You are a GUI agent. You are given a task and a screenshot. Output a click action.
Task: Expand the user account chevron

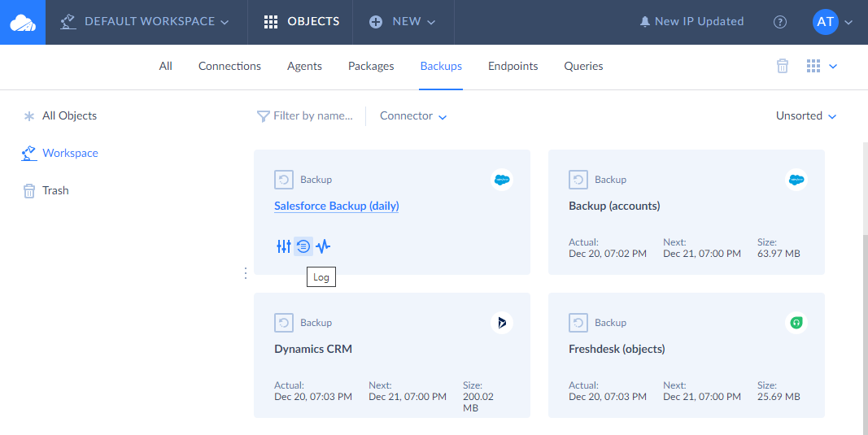(x=848, y=22)
